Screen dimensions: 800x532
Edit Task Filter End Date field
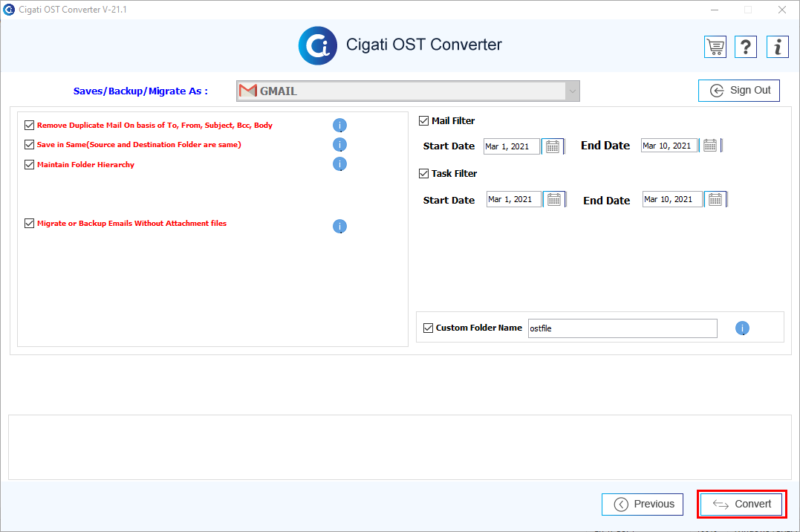tap(672, 199)
